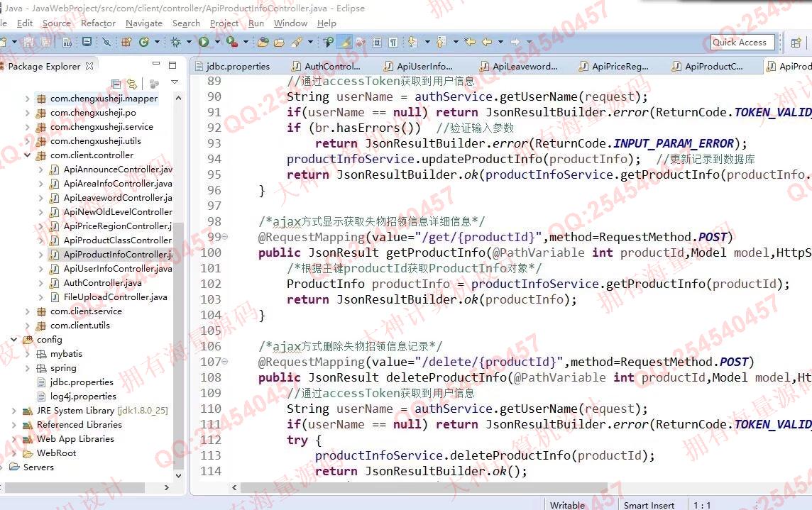Close the Package Explorer view
This screenshot has height=510, width=812.
coord(89,66)
